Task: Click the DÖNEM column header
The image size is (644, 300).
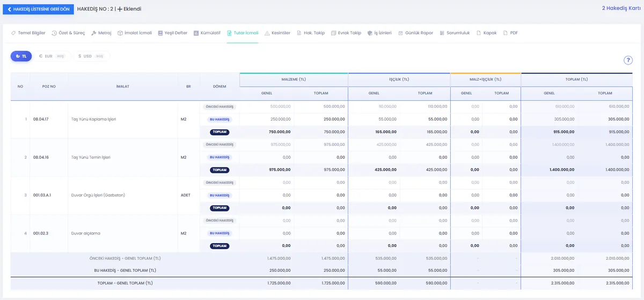Action: point(219,86)
